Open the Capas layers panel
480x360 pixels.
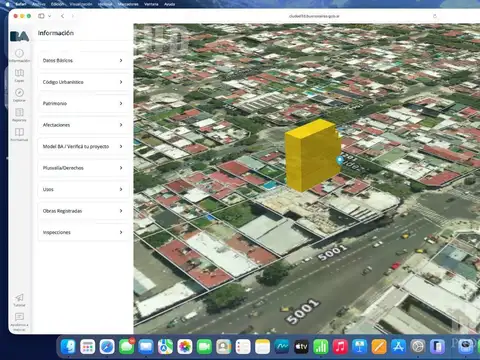[x=19, y=75]
